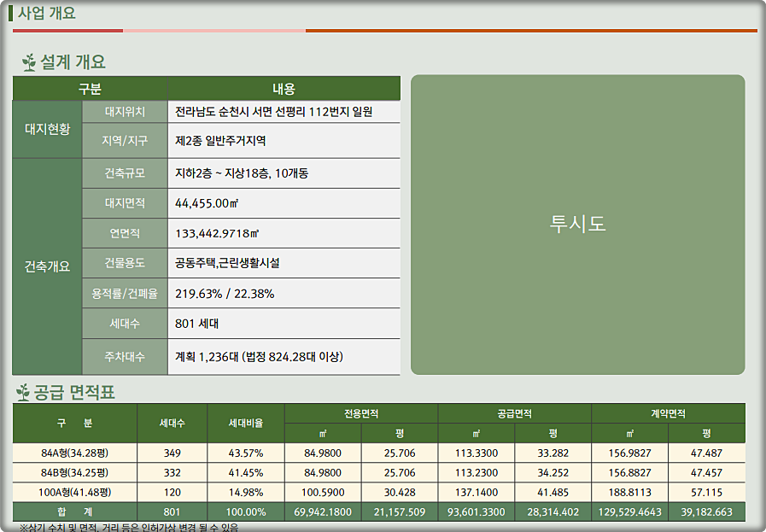
Task: Select total exclusive area 69,942.1800
Action: coord(323,512)
